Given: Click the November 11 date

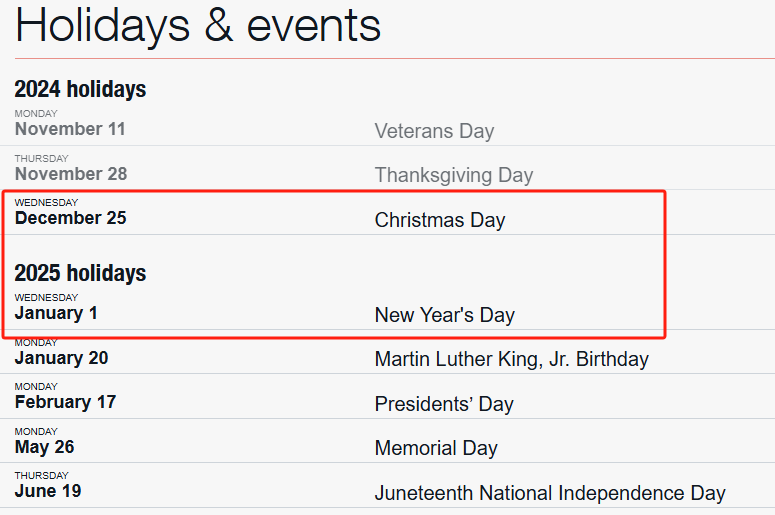Looking at the screenshot, I should click(x=70, y=129).
